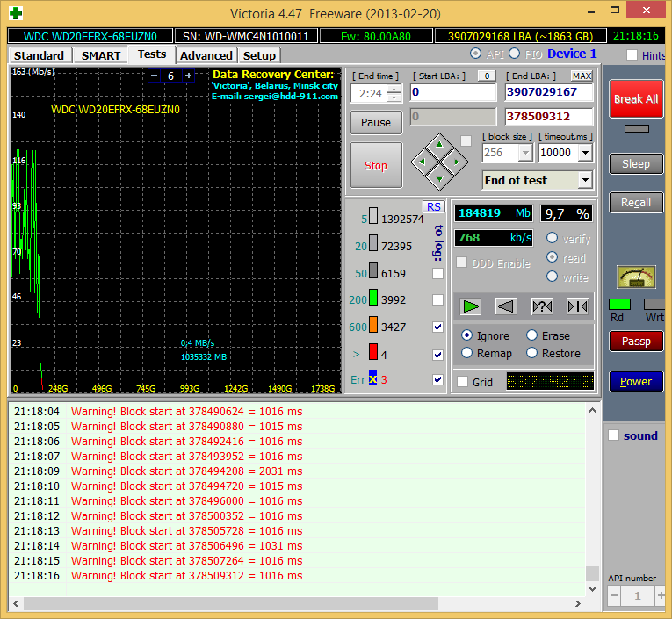The height and width of the screenshot is (619, 672).
Task: Open the End of test dropdown
Action: pyautogui.click(x=585, y=180)
